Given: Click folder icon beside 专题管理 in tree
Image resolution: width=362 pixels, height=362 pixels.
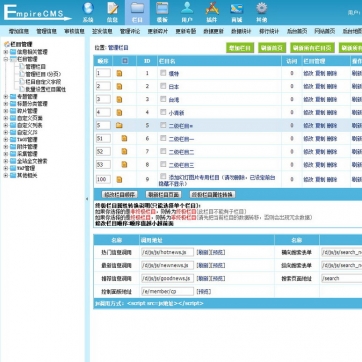Looking at the screenshot, I should coord(13,97).
